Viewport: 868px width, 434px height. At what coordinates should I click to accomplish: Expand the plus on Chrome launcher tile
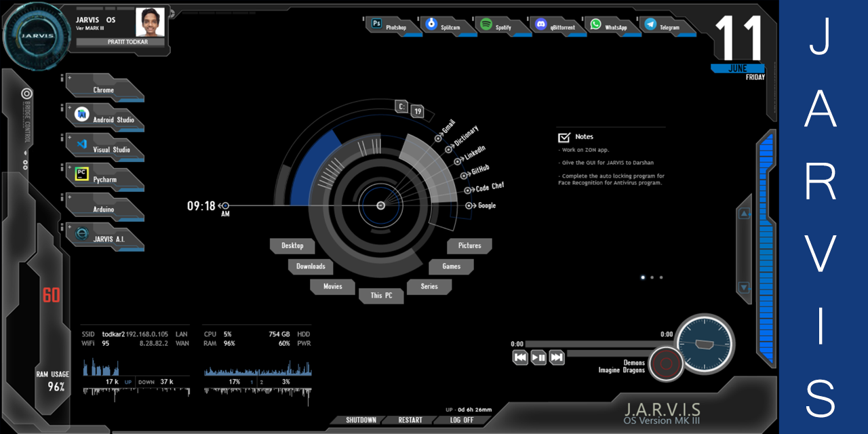pyautogui.click(x=69, y=77)
